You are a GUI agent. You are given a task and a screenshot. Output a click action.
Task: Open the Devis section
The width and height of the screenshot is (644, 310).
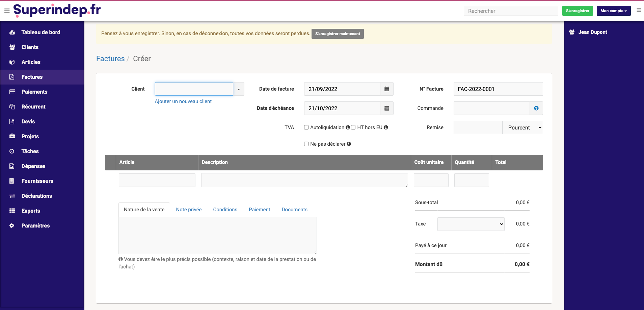coord(28,121)
